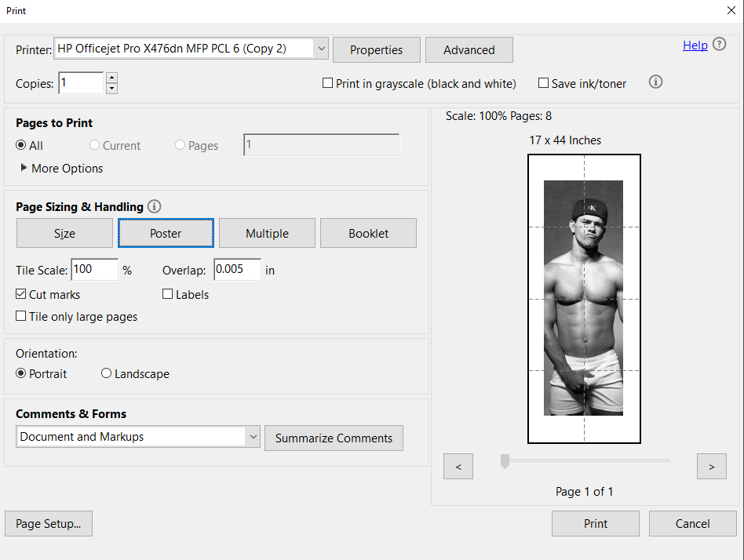Click the next page arrow button
Screen dimensions: 744x560
pyautogui.click(x=711, y=466)
